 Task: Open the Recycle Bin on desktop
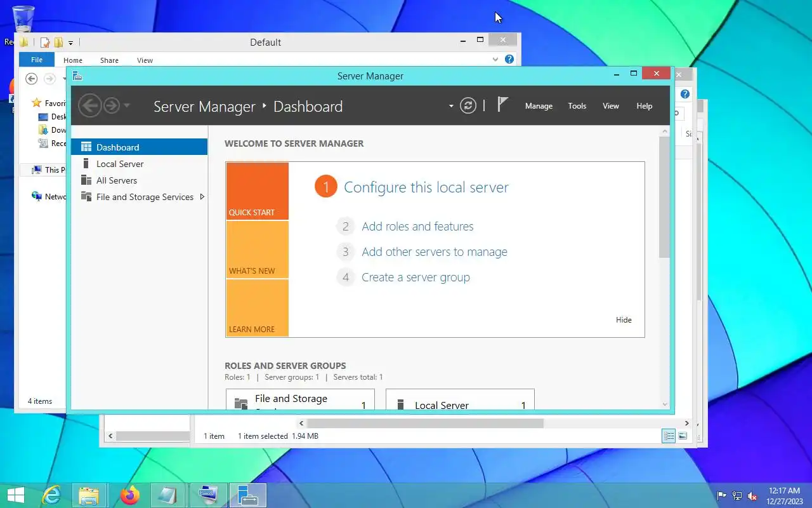click(23, 19)
